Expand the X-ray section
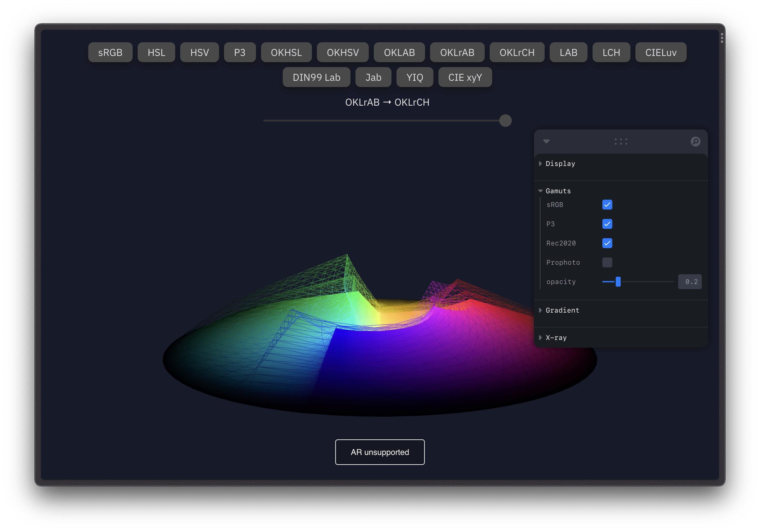The height and width of the screenshot is (532, 760). pos(556,338)
